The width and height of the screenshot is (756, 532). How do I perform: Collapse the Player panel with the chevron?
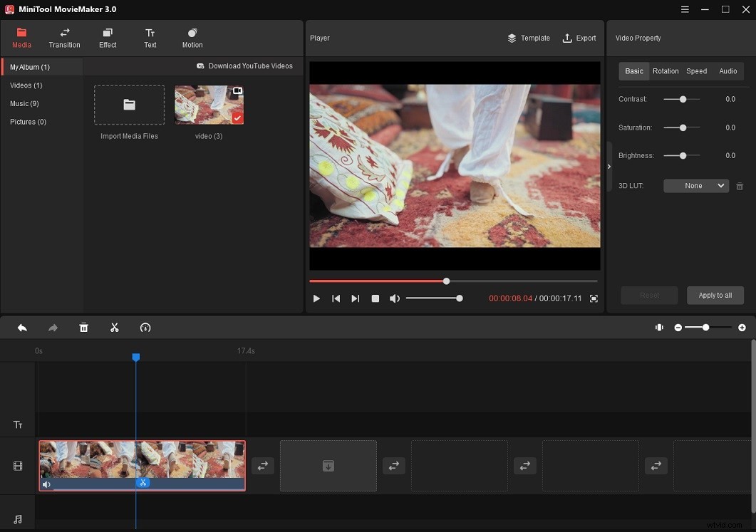609,167
